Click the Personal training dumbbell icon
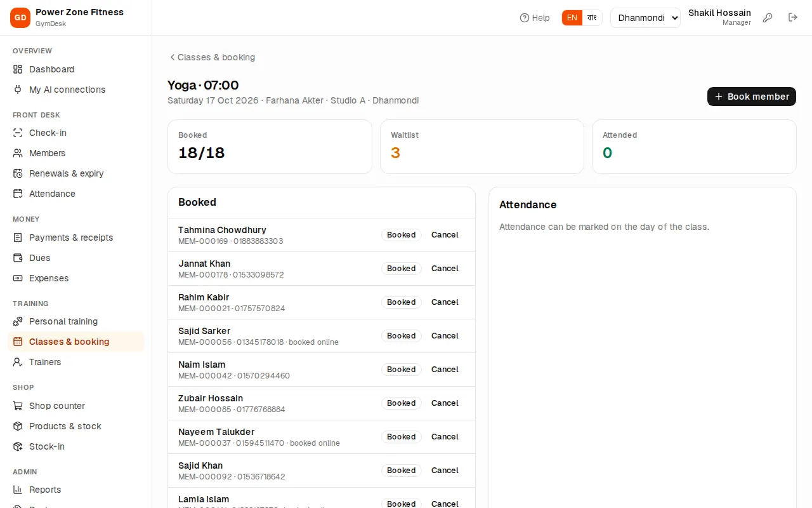Viewport: 812px width, 508px height. [18, 321]
